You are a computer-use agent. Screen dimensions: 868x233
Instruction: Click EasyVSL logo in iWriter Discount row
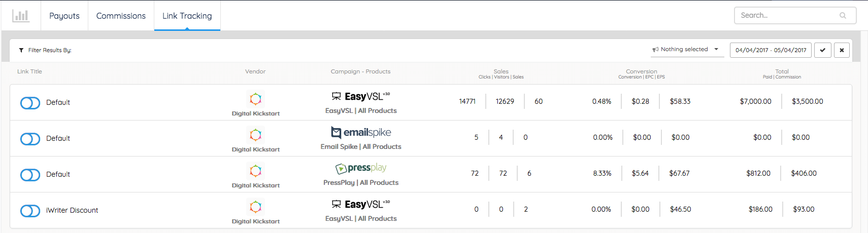pos(361,204)
